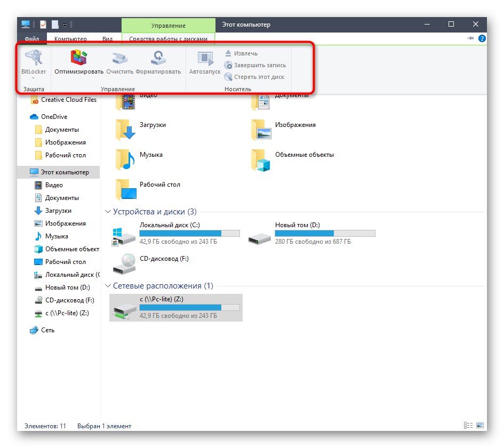Select OneDrive in the navigation pane
The image size is (504, 448).
(x=49, y=117)
